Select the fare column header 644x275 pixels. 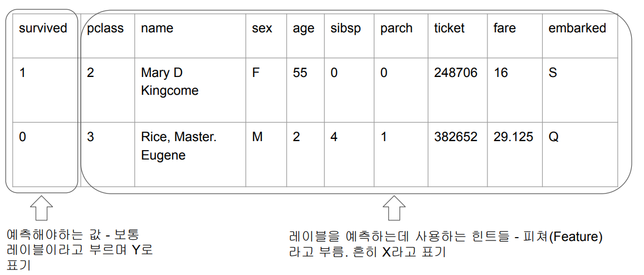point(505,28)
